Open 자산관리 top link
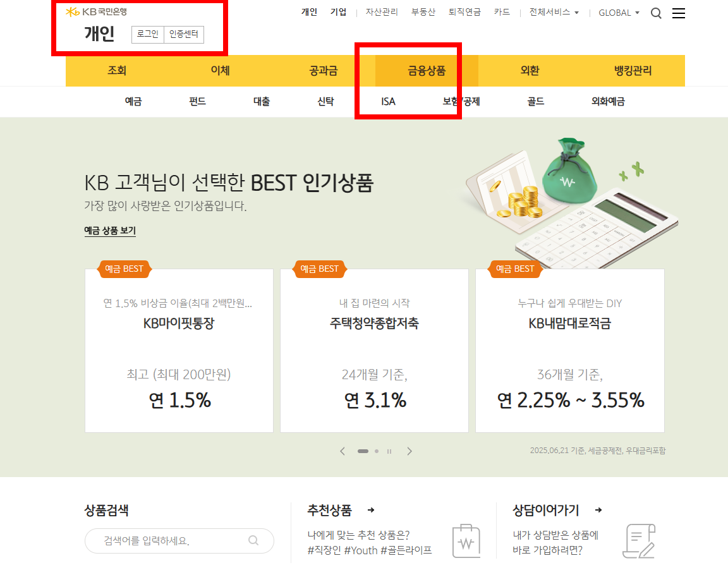 tap(382, 12)
